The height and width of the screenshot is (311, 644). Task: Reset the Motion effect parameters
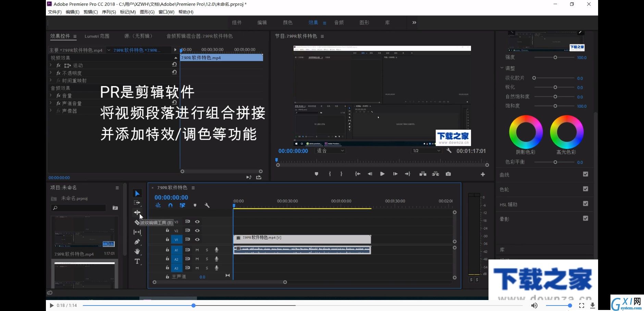click(174, 64)
